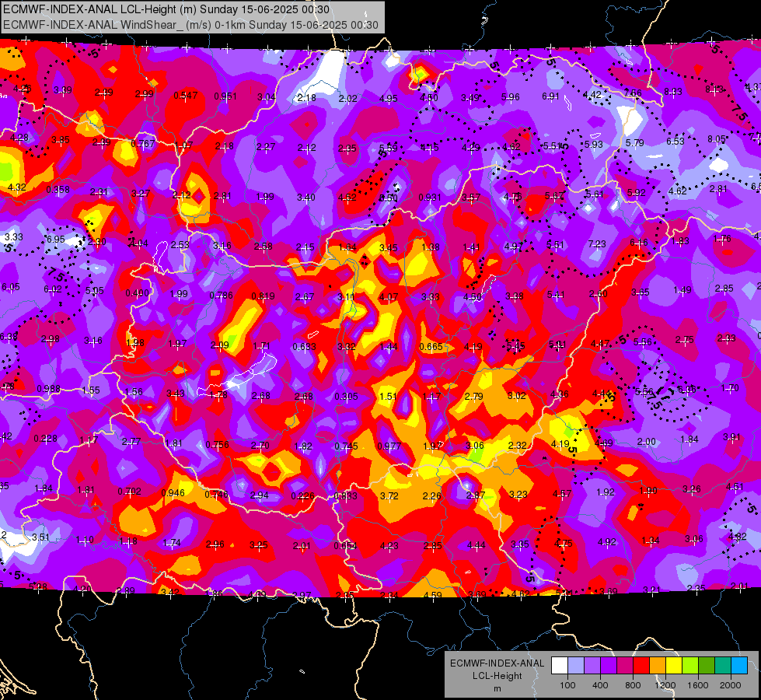
Task: Click the wind shear value "0.654"
Action: 346,545
